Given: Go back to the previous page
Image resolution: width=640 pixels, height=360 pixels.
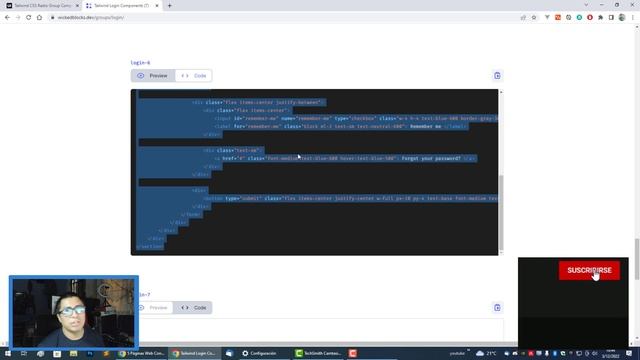Looking at the screenshot, I should pyautogui.click(x=7, y=18).
